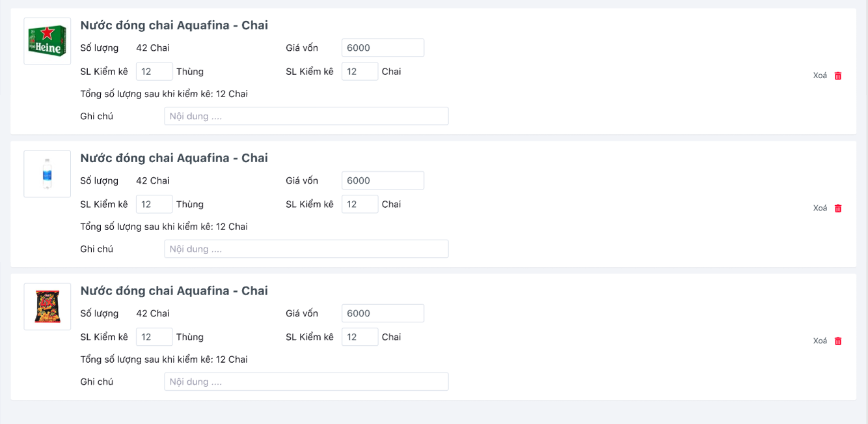The image size is (868, 424).
Task: Click the Giá vốn field in the second product card
Action: tap(383, 180)
